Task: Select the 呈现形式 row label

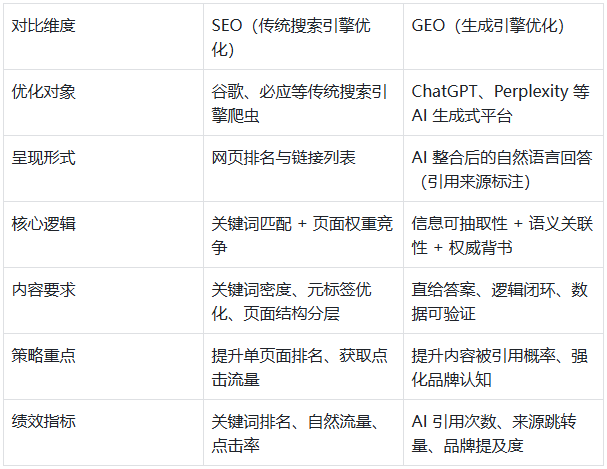Action: [44, 157]
